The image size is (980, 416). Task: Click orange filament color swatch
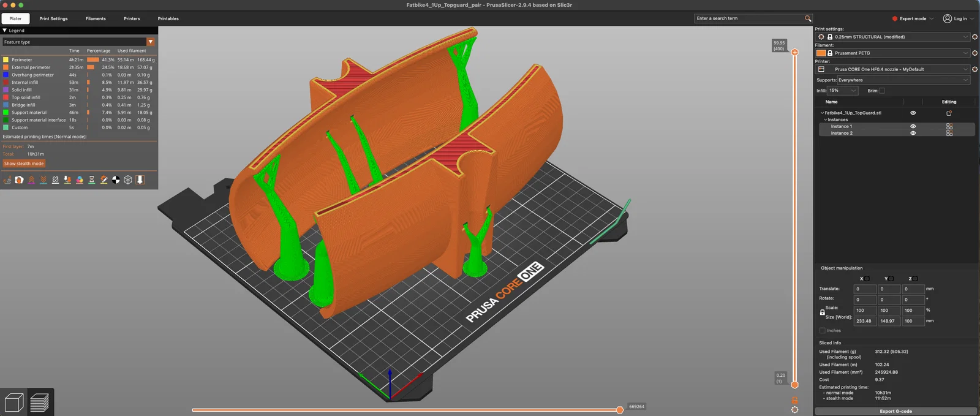click(821, 53)
